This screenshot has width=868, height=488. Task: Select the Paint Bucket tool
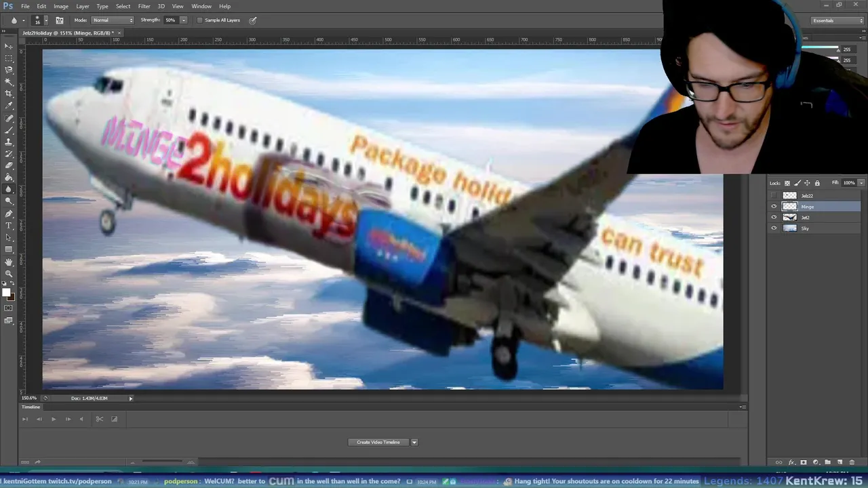(9, 178)
